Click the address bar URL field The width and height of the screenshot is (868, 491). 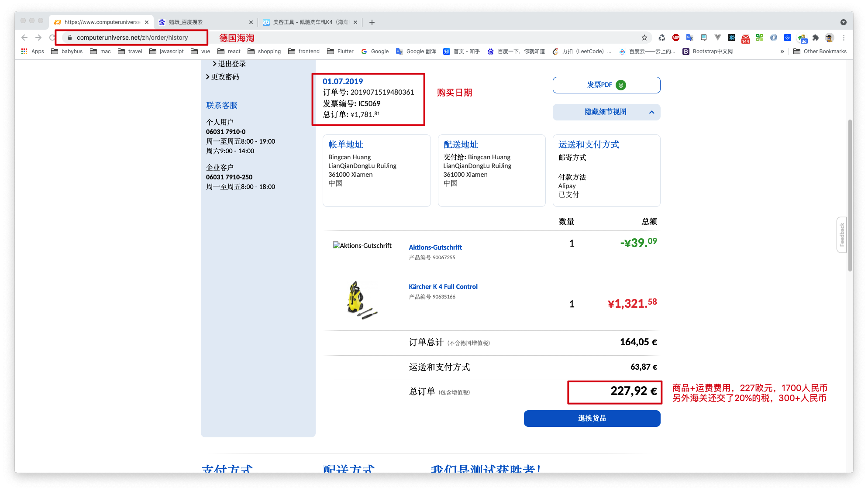coord(132,38)
